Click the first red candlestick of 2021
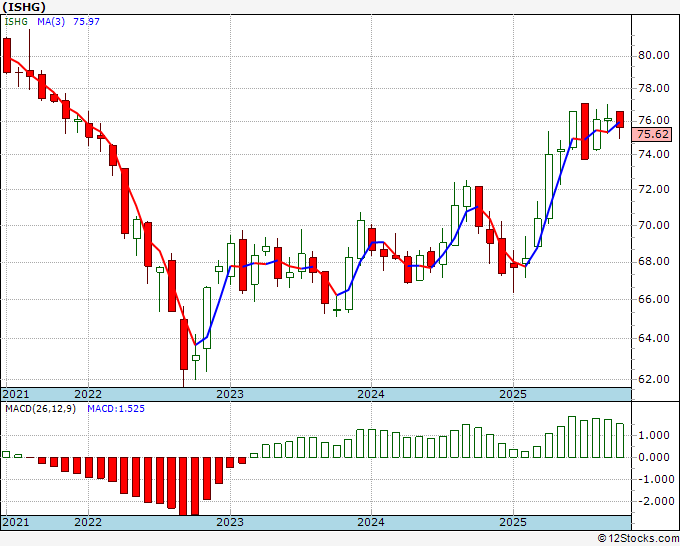Viewport: 680px width, 546px height. 7,56
